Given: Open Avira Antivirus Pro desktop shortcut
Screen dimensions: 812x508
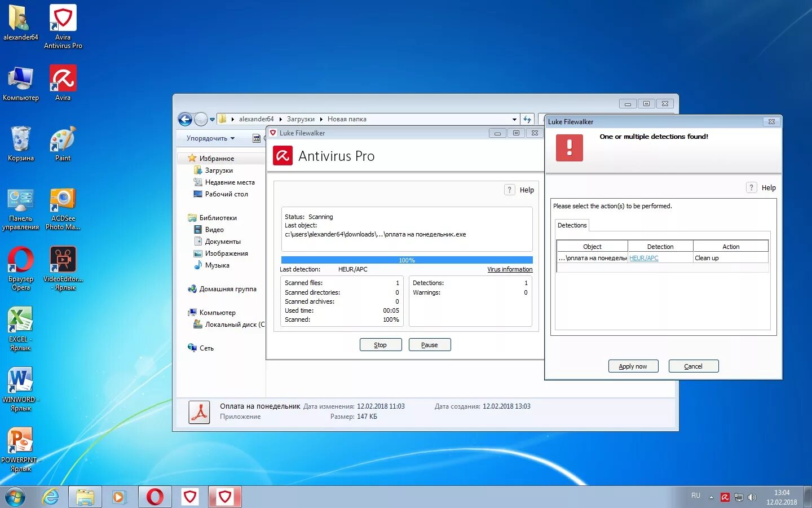Looking at the screenshot, I should tap(63, 27).
